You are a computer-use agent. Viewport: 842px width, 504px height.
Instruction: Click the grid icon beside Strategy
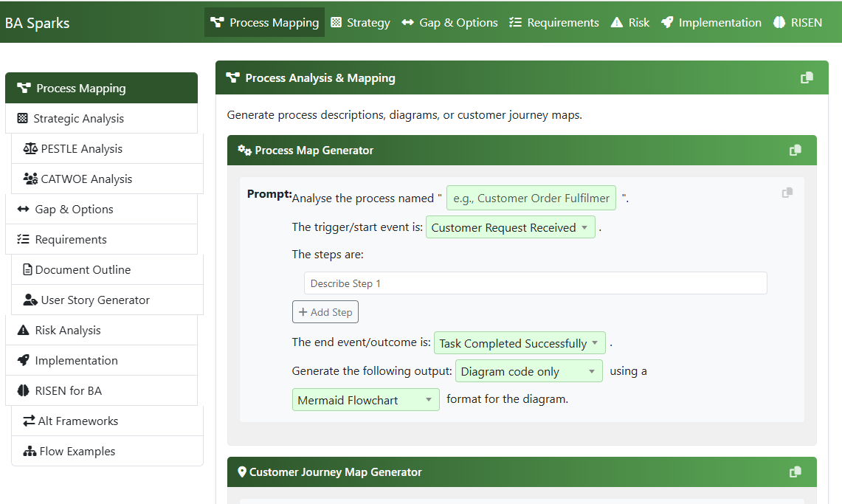pos(337,23)
